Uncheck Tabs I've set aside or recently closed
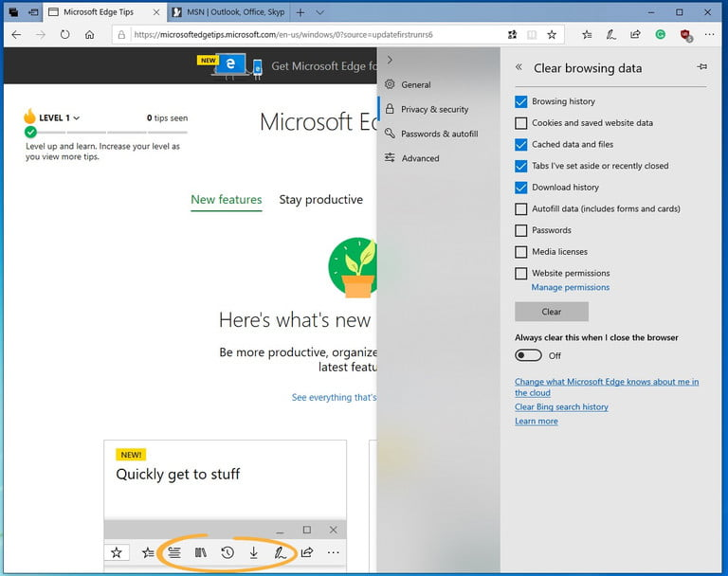This screenshot has width=728, height=576. pos(521,166)
